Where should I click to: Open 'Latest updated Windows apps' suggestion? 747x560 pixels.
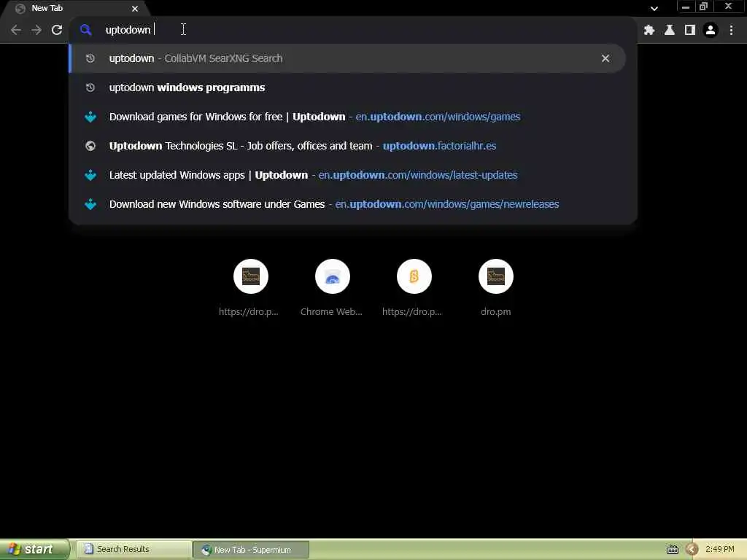point(348,175)
